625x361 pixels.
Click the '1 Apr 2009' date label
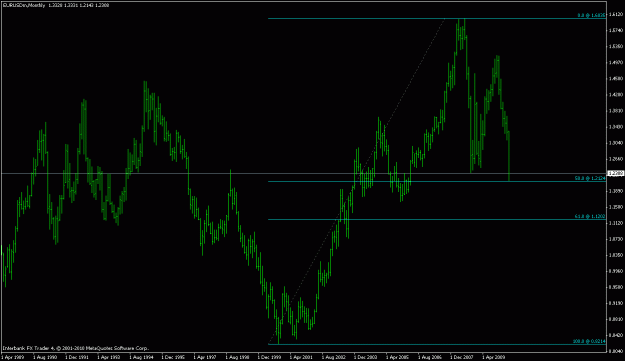coord(493,357)
